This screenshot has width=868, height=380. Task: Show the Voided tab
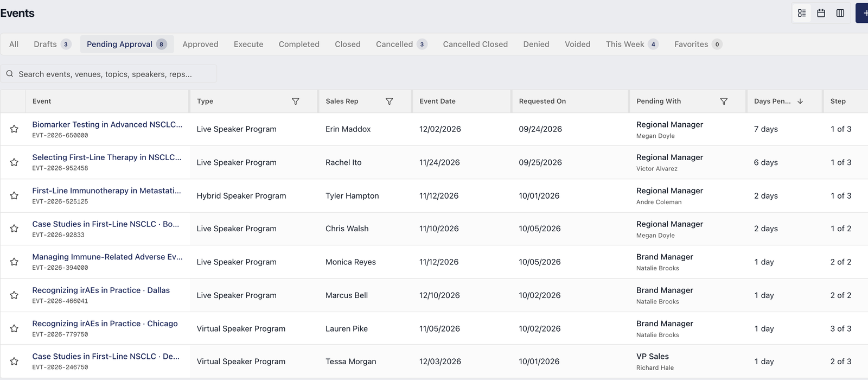(577, 45)
